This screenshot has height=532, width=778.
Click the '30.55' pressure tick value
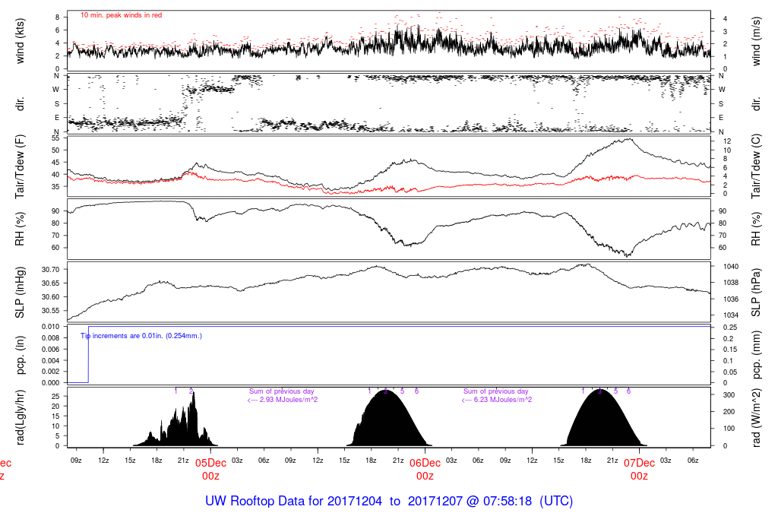click(x=51, y=311)
